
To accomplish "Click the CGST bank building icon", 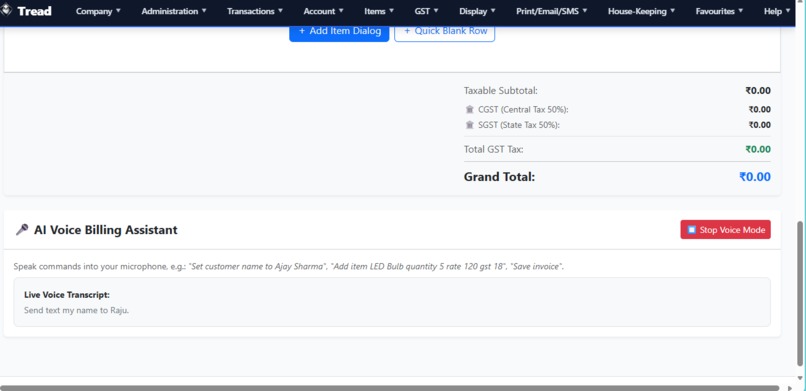I will point(469,109).
